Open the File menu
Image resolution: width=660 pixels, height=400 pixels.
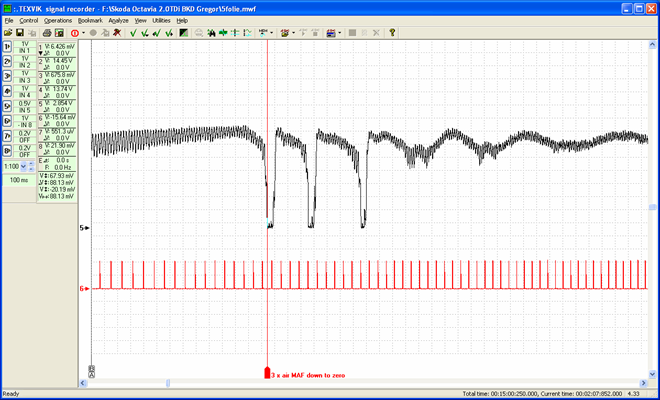click(9, 21)
